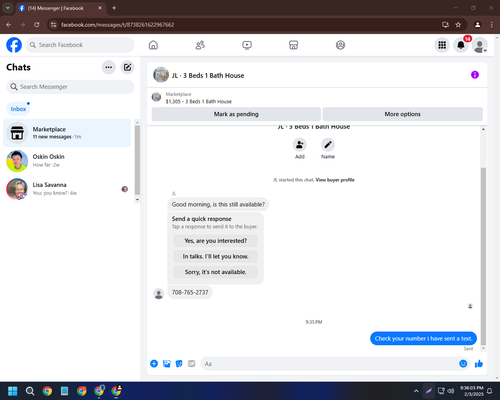Open the volume tray icon
This screenshot has width=500, height=400.
pyautogui.click(x=451, y=391)
